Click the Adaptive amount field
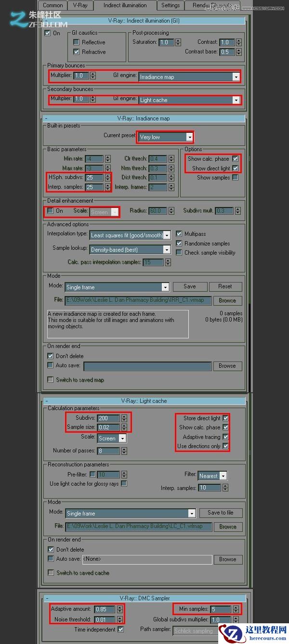The image size is (289, 644). pyautogui.click(x=105, y=609)
